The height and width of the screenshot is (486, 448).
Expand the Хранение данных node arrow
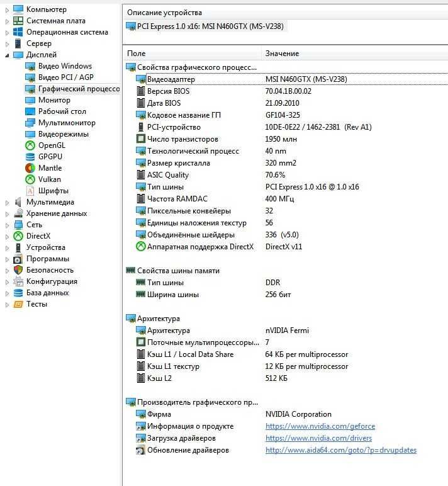click(7, 214)
